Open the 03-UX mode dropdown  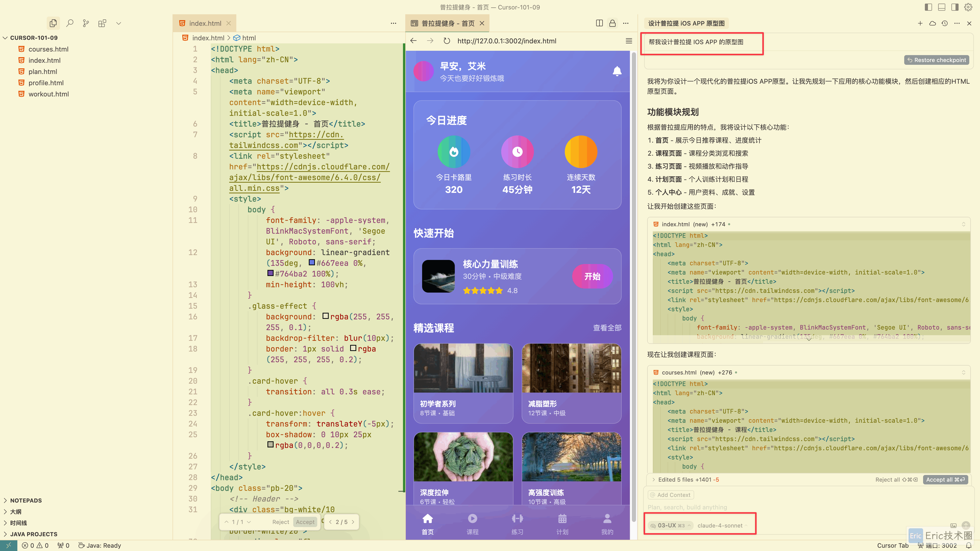pos(671,525)
